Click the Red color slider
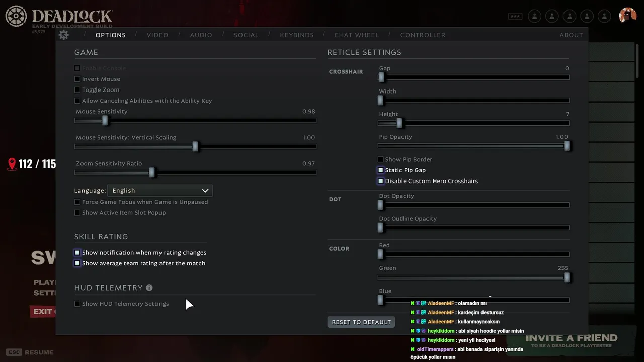The height and width of the screenshot is (362, 644). pyautogui.click(x=473, y=254)
